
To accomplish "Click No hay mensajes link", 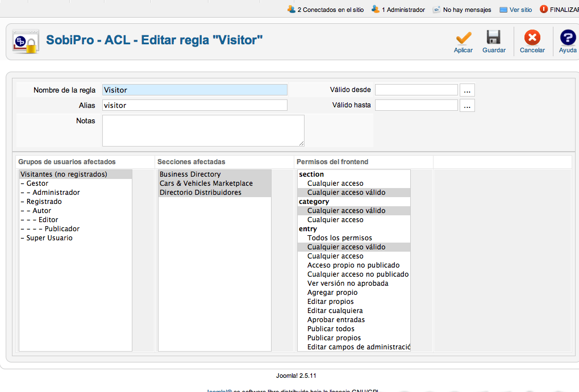I will (467, 10).
